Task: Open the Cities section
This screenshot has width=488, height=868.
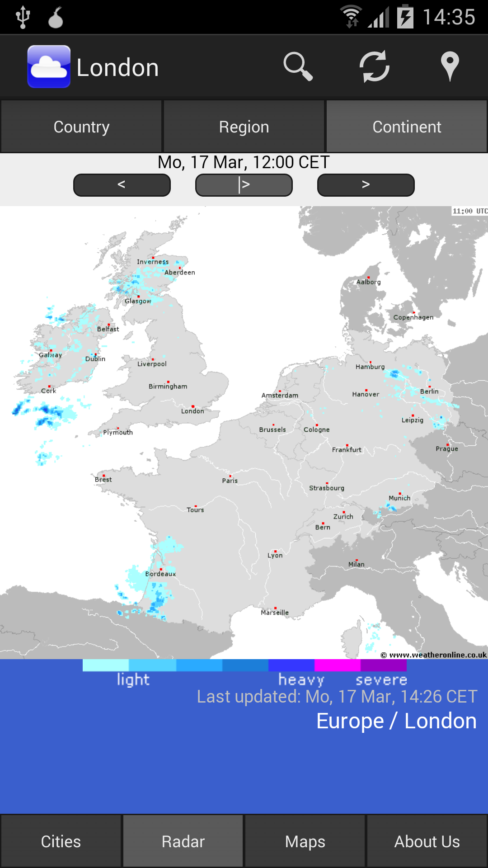Action: pos(61,841)
